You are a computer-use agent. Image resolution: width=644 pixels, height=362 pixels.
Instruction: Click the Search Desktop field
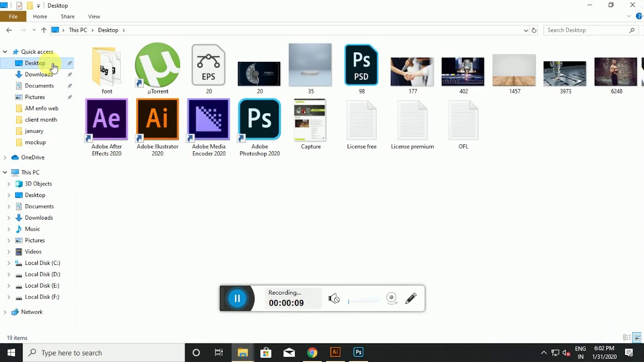[591, 30]
